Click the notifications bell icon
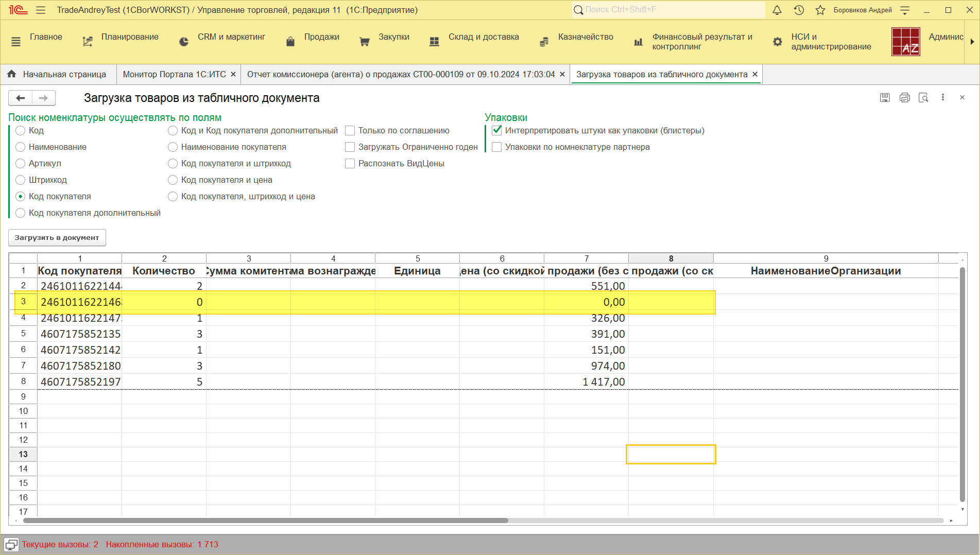The width and height of the screenshot is (980, 555). (777, 10)
